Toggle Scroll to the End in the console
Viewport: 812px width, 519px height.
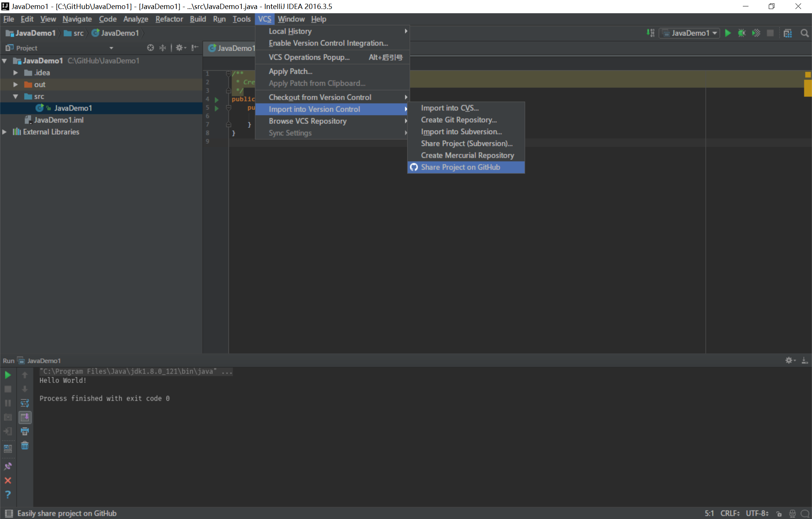[x=25, y=417]
